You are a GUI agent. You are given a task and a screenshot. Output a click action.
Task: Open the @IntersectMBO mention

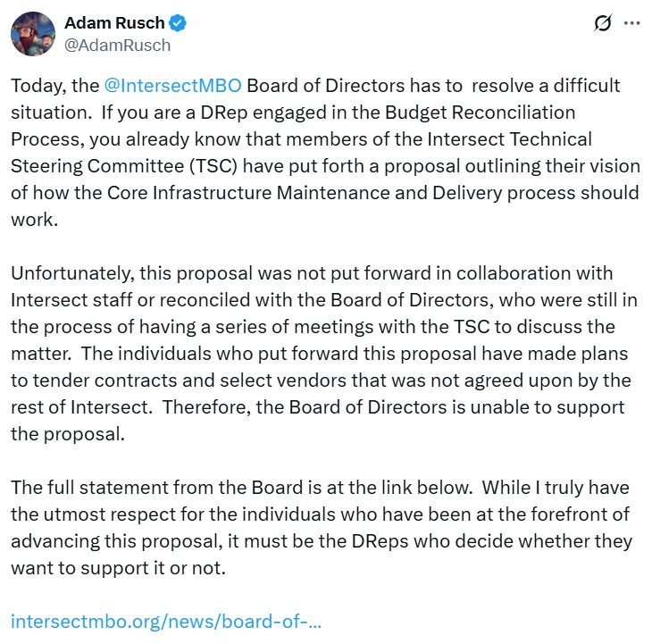pyautogui.click(x=173, y=87)
